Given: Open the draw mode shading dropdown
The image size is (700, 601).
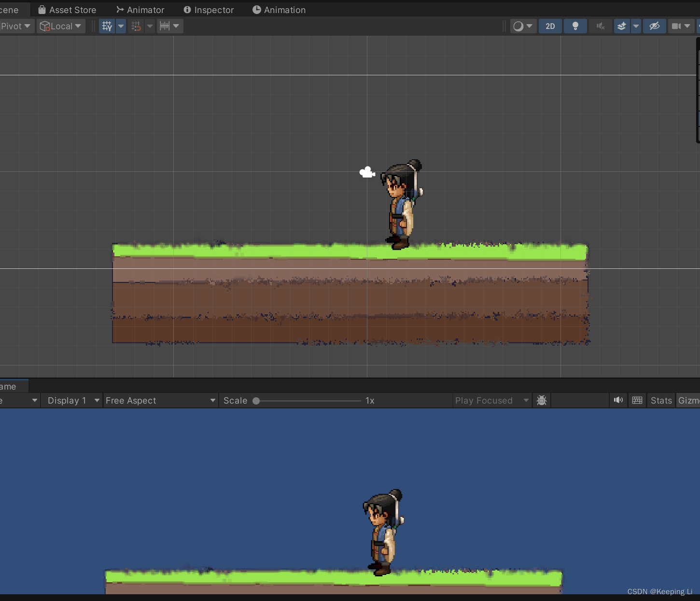Looking at the screenshot, I should click(523, 26).
